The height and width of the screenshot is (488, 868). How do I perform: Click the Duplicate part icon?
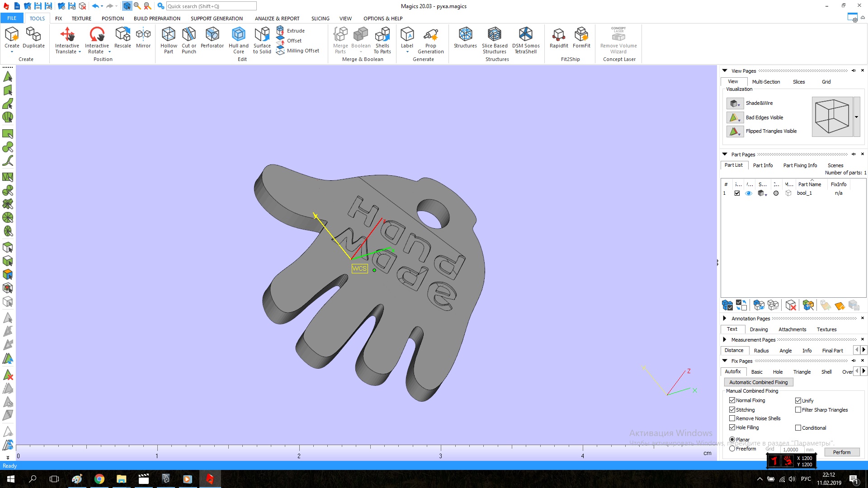point(33,37)
